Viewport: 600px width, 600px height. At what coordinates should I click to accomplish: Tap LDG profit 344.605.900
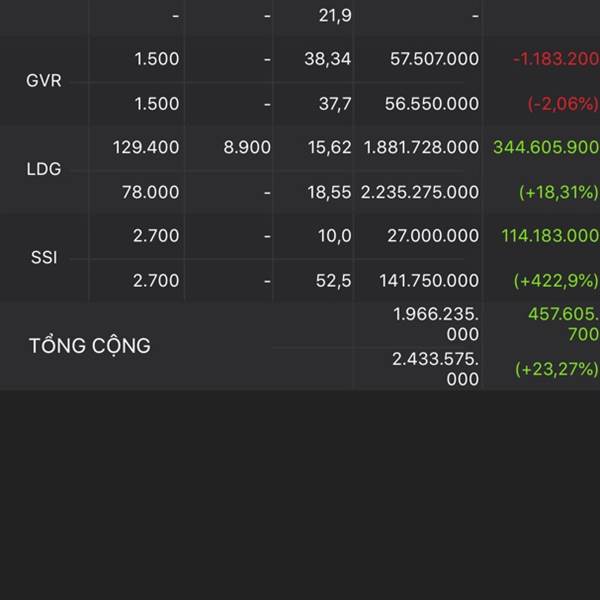(x=546, y=147)
